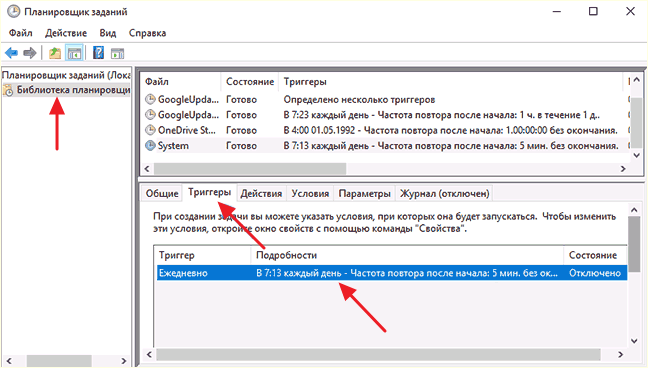Click the tree pane scroll right arrow
Screen dimensions: 648x368
coord(124,361)
